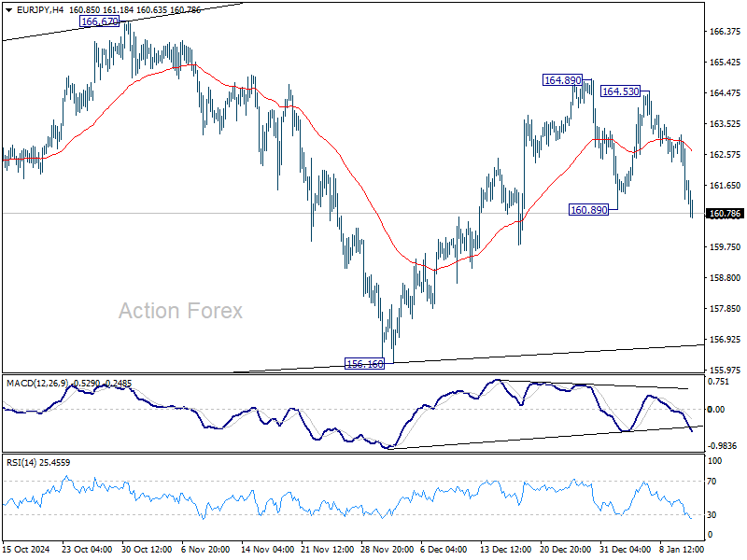Click the 14 Nov 04:00 time label
The width and height of the screenshot is (747, 560).
coord(267,550)
